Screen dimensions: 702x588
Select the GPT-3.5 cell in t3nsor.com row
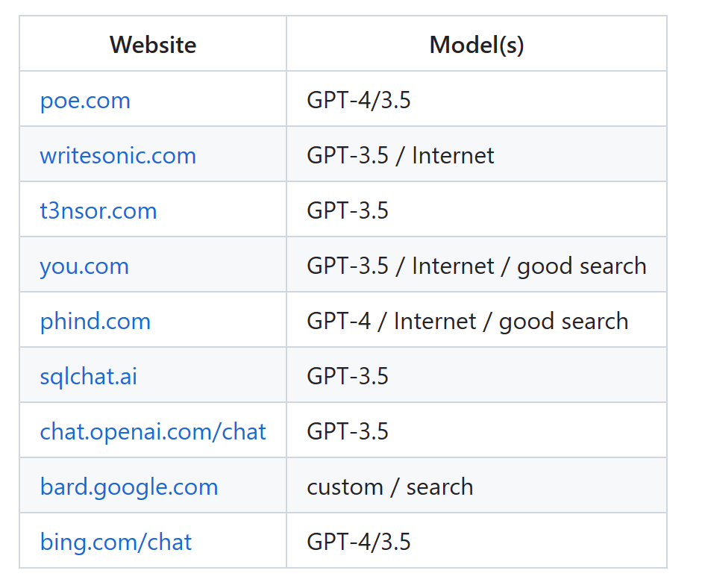[x=477, y=210]
